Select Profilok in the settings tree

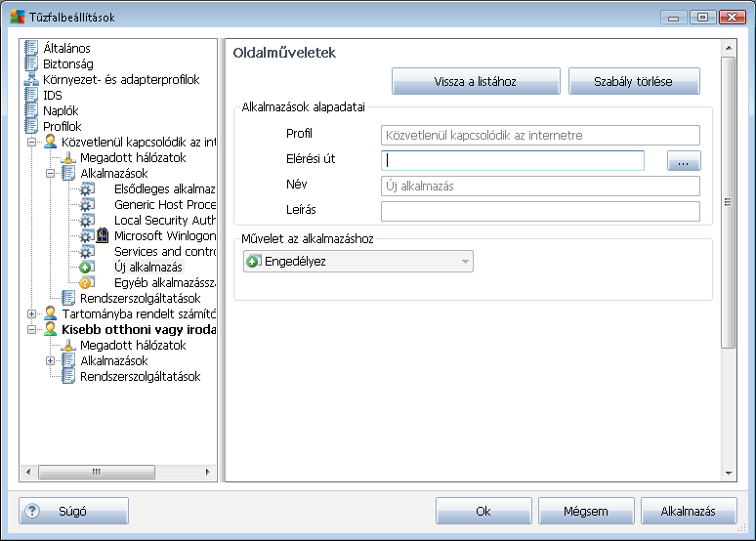pyautogui.click(x=63, y=126)
